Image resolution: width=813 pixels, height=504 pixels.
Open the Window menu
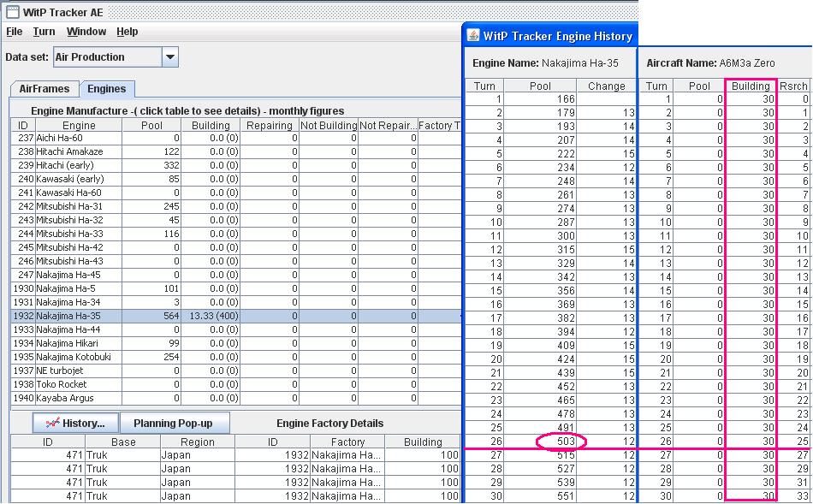(86, 32)
